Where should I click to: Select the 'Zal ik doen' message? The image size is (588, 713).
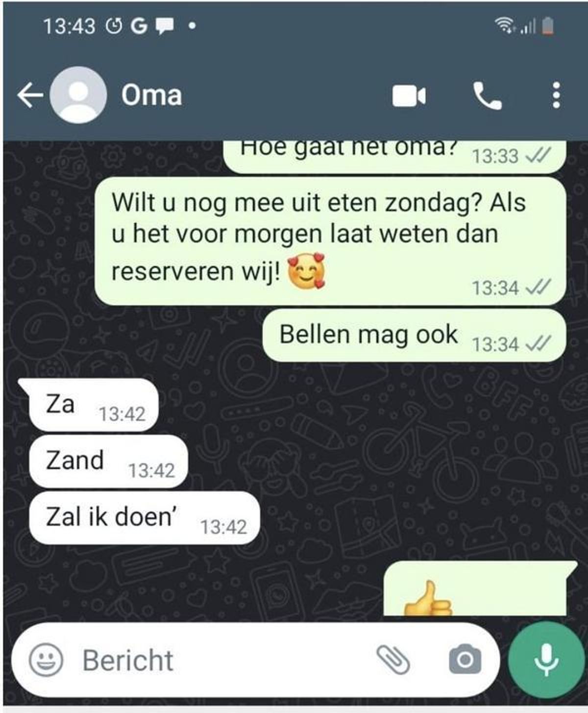[144, 518]
